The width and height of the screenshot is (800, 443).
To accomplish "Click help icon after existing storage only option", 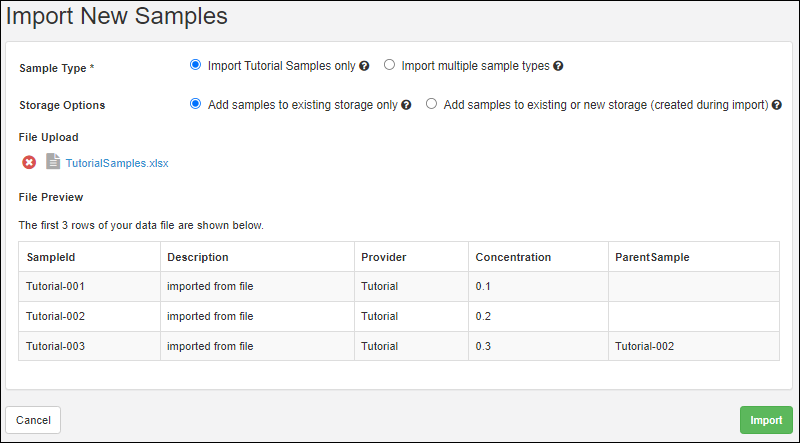I will click(x=407, y=105).
